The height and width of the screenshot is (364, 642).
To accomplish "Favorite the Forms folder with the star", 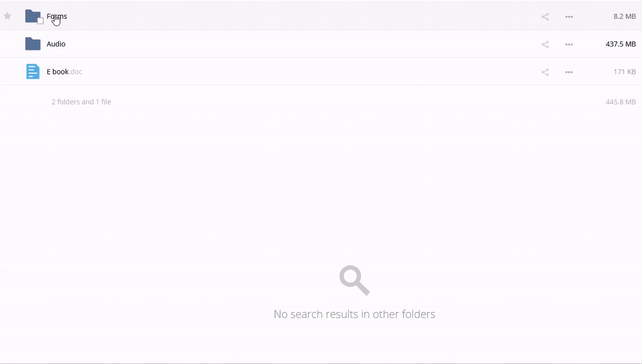I will (x=8, y=16).
